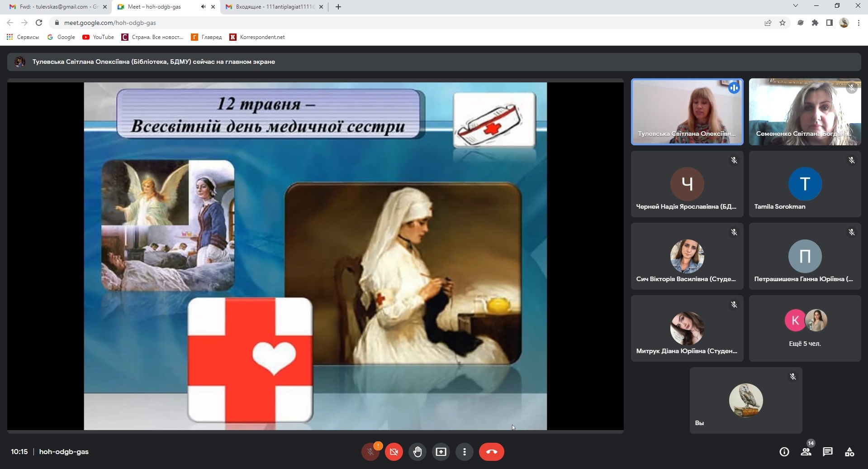Leave the call with red hang-up button
The width and height of the screenshot is (868, 469).
tap(492, 452)
